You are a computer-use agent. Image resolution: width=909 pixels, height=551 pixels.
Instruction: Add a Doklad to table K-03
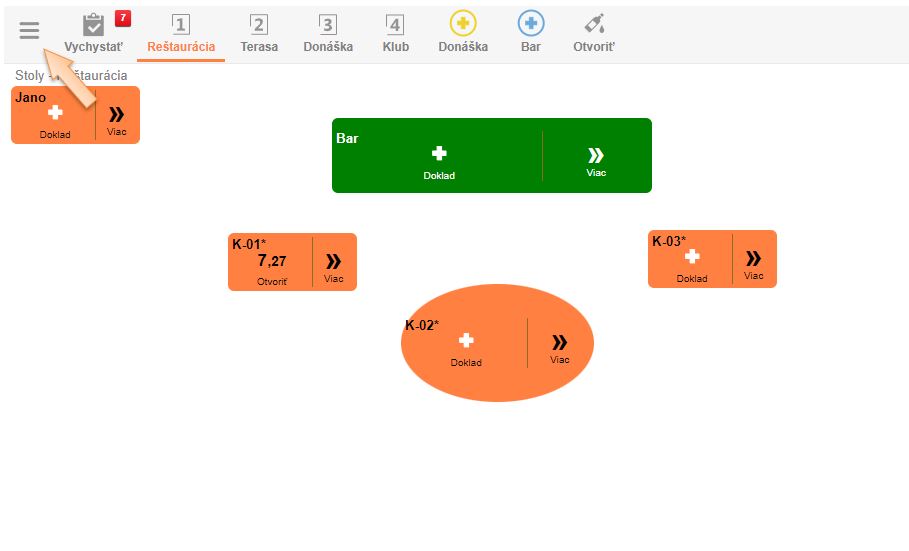[x=692, y=263]
